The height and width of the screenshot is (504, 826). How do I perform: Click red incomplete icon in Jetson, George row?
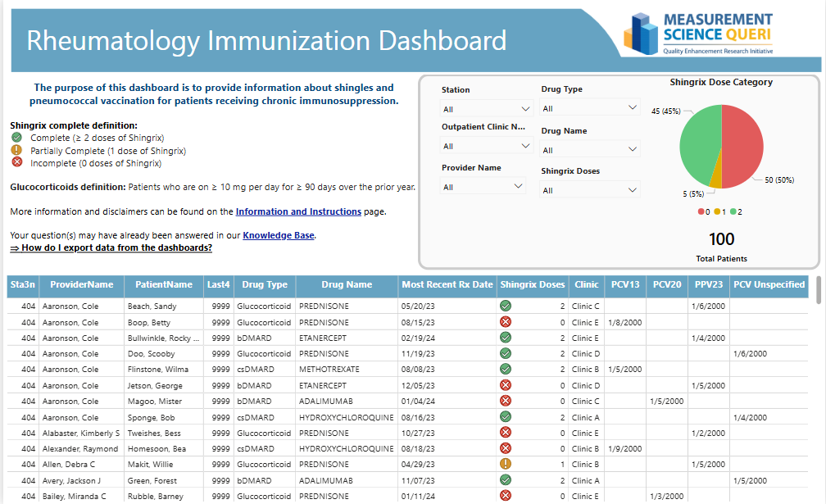(x=506, y=385)
